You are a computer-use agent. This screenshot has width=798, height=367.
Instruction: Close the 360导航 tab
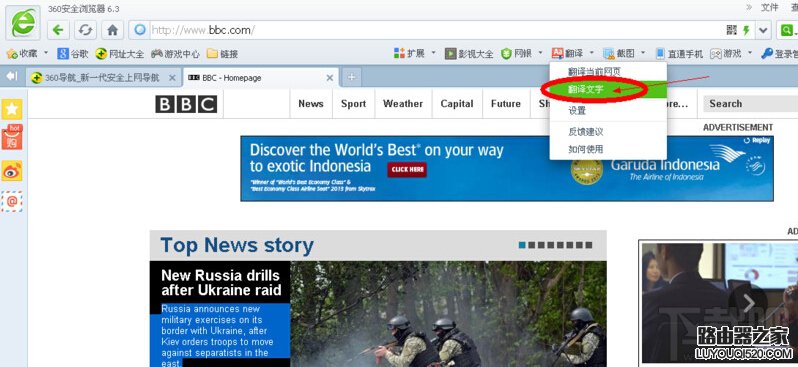[x=172, y=78]
